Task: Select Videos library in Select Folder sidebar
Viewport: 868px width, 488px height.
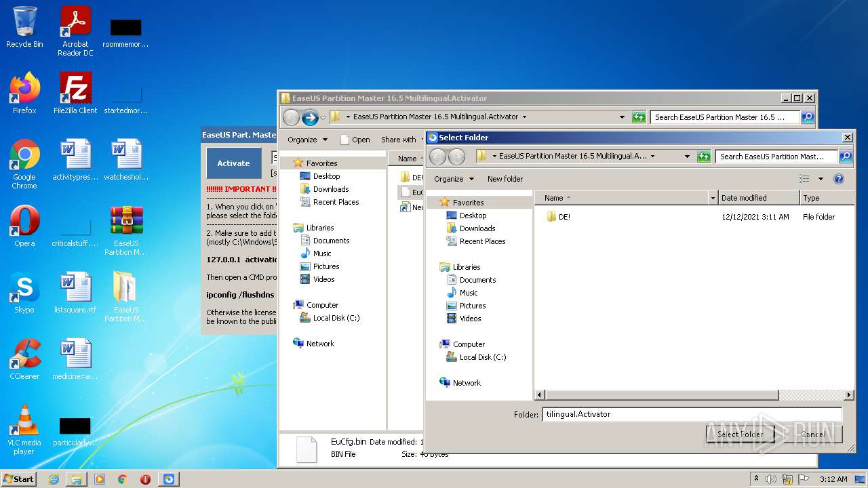Action: tap(471, 319)
